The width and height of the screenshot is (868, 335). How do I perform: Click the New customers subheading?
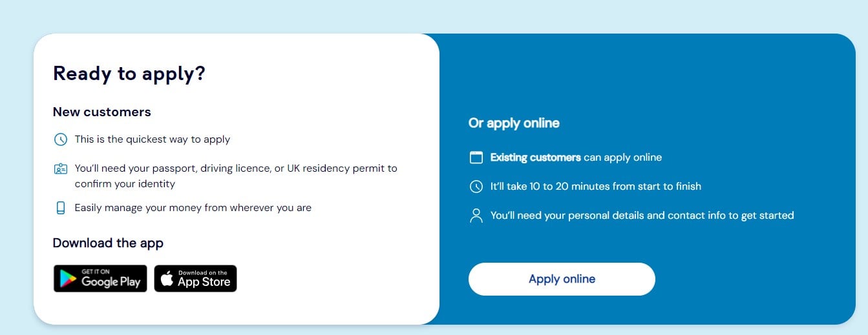coord(102,112)
